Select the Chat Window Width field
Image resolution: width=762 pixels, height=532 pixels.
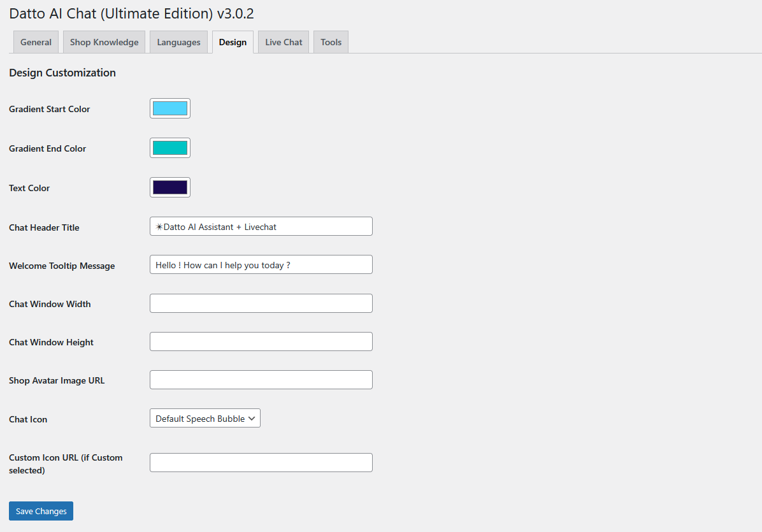point(261,303)
